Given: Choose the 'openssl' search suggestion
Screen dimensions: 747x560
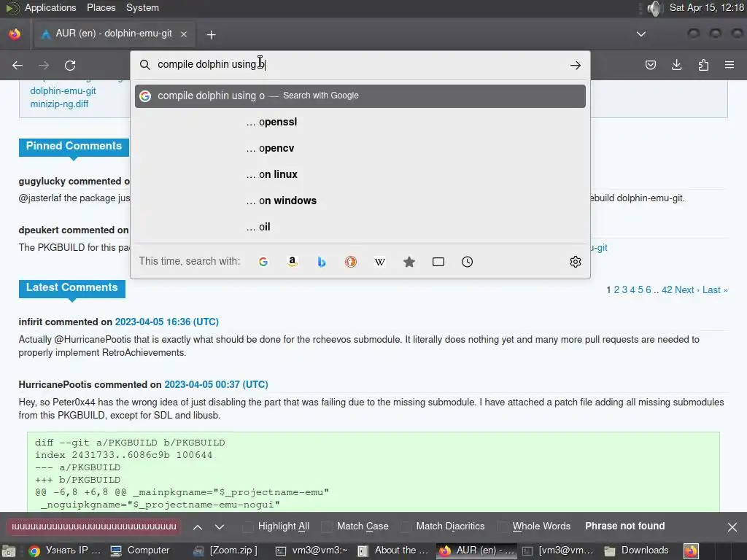Looking at the screenshot, I should [x=360, y=122].
